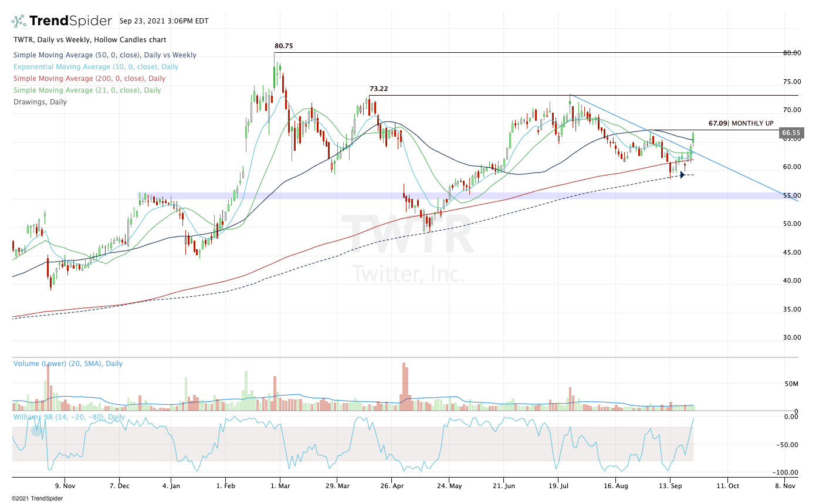The image size is (816, 504).
Task: Click the 75.00 price axis label
Action: pyautogui.click(x=791, y=82)
